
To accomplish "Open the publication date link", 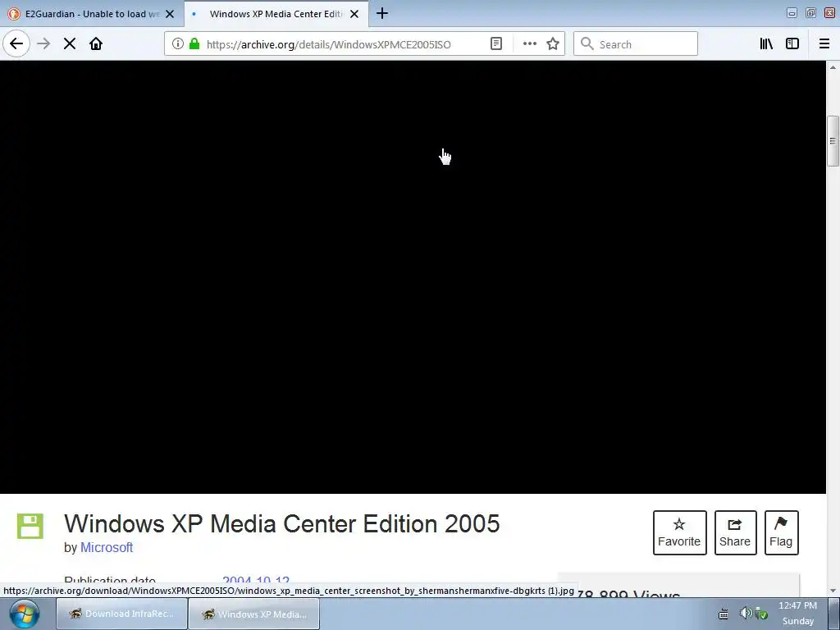I will (256, 581).
